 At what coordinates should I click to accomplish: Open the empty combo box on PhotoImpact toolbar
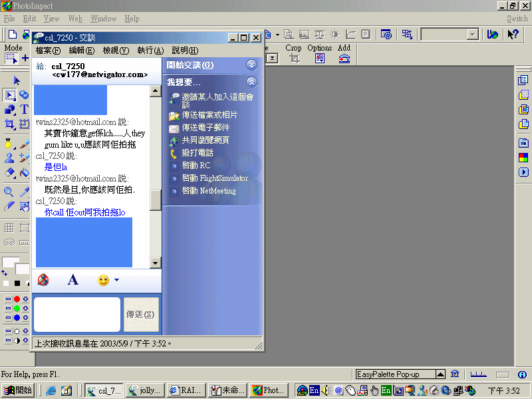(450, 35)
